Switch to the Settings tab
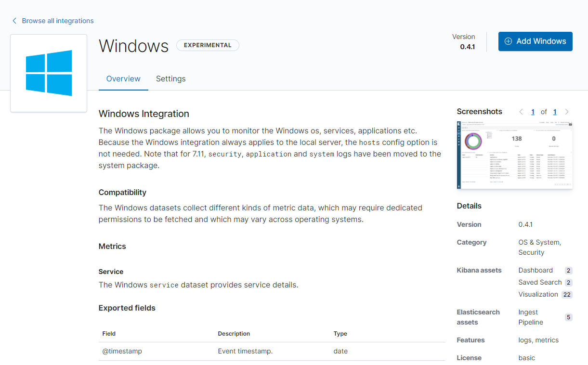Image resolution: width=588 pixels, height=365 pixels. pos(170,78)
